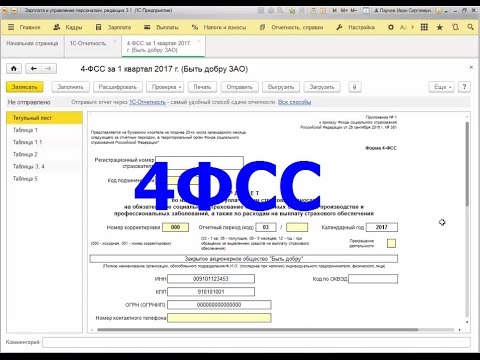Select Титульный лист in the section list
The image size is (480, 360).
44,118
